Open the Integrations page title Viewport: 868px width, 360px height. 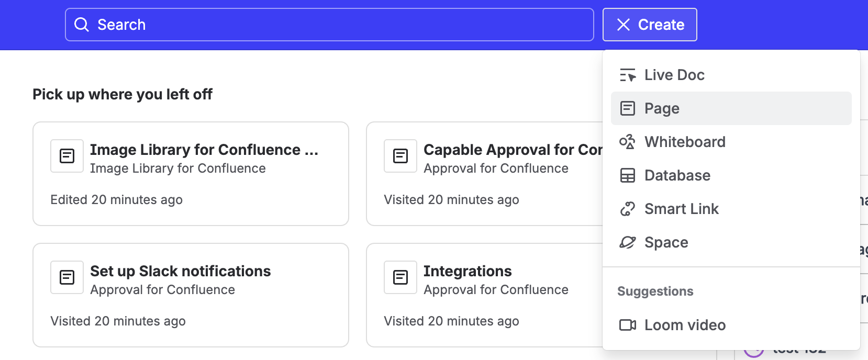[x=468, y=271]
